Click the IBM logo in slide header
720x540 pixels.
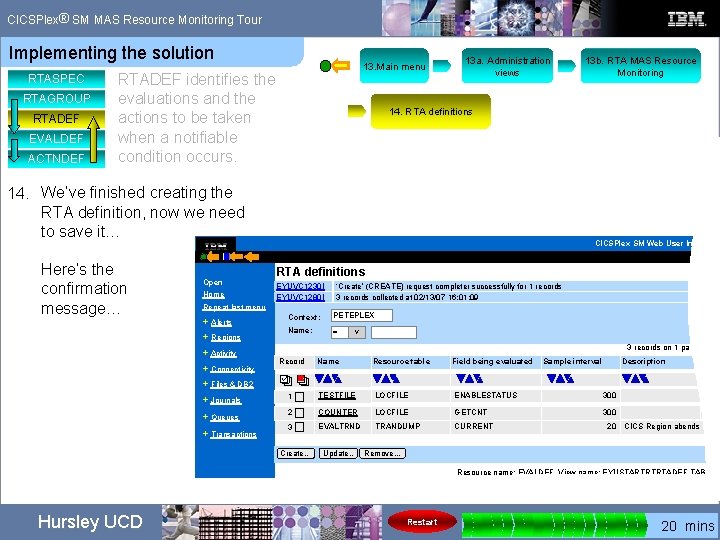(686, 19)
